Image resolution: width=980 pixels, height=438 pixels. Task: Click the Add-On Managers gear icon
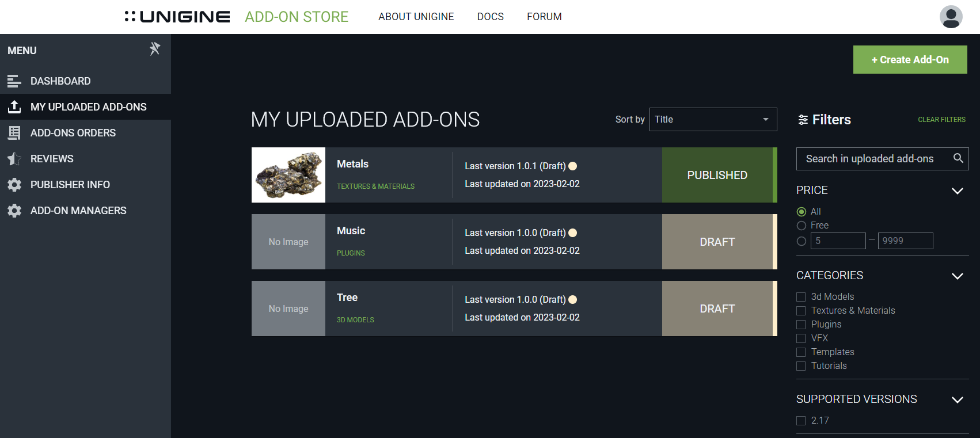14,211
